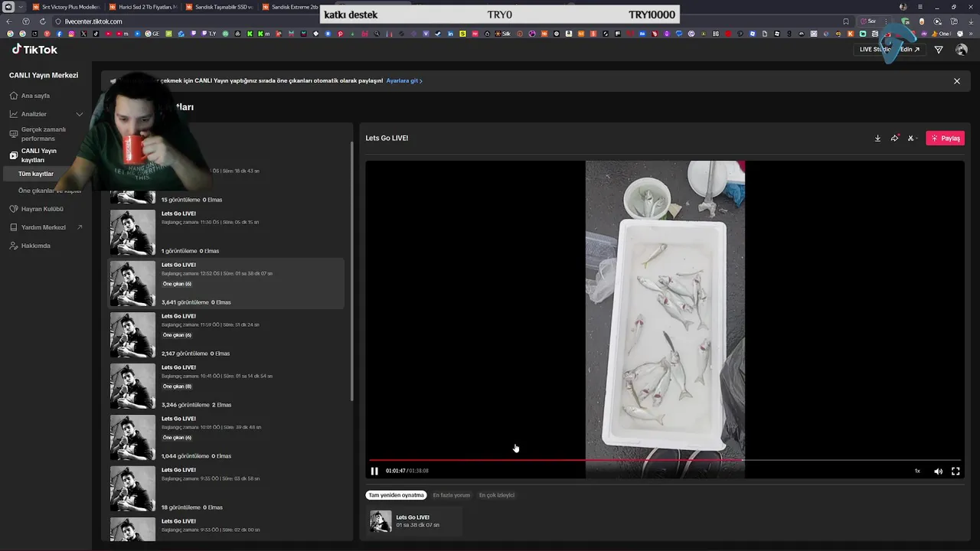Open the profile avatar in the TikTok header
The image size is (980, 551).
point(962,50)
